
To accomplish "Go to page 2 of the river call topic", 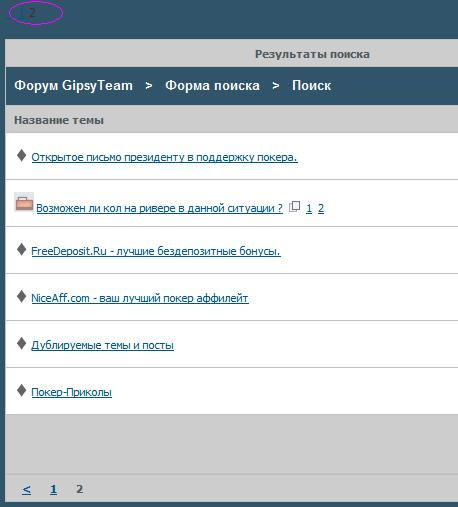I will [x=321, y=208].
